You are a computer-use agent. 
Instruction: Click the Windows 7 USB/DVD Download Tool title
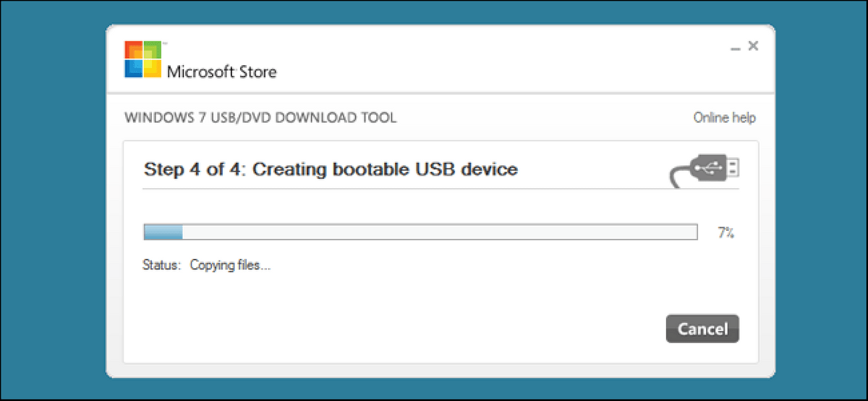[260, 118]
